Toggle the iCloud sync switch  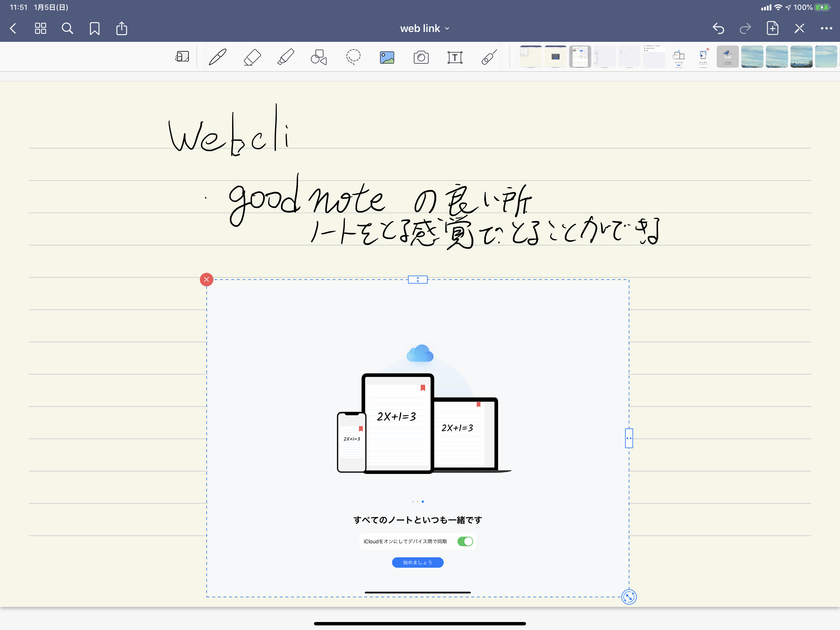coord(465,541)
